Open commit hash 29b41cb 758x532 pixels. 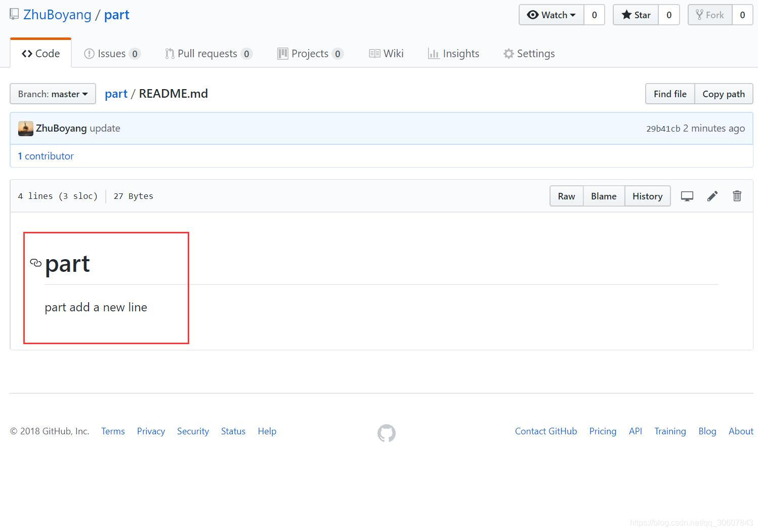pos(663,129)
